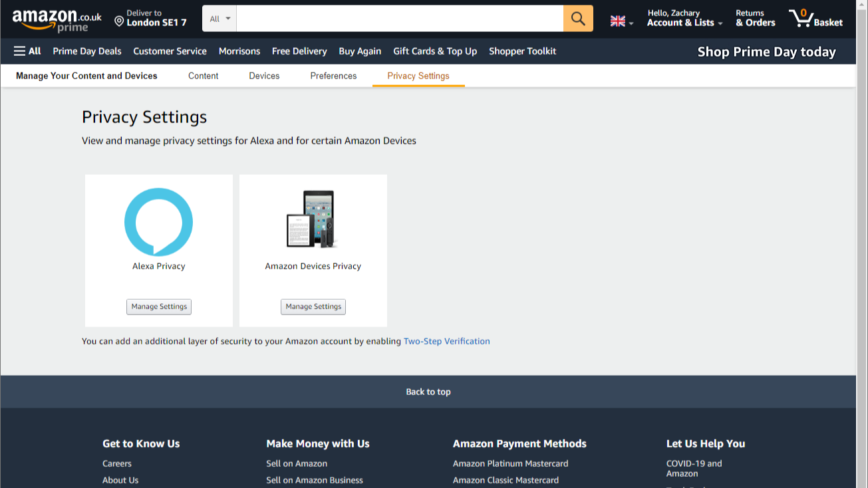The width and height of the screenshot is (868, 488).
Task: Click Manage Settings under Amazon Devices Privacy
Action: click(x=313, y=306)
